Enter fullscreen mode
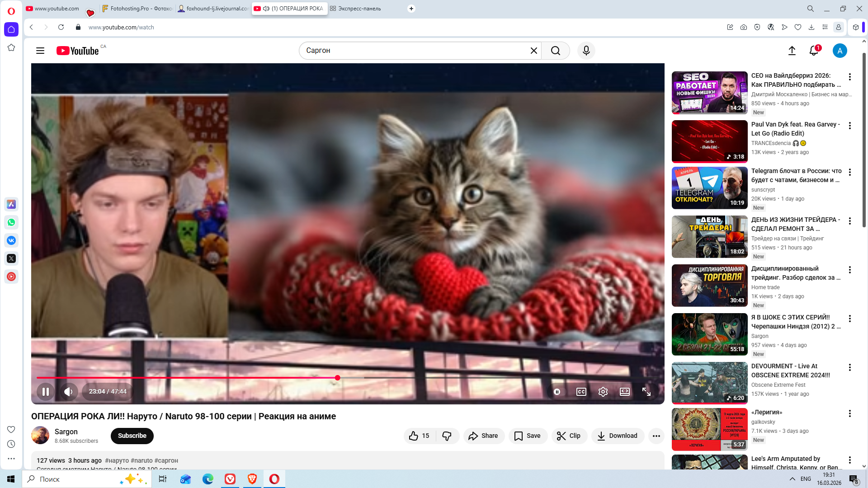 (646, 392)
